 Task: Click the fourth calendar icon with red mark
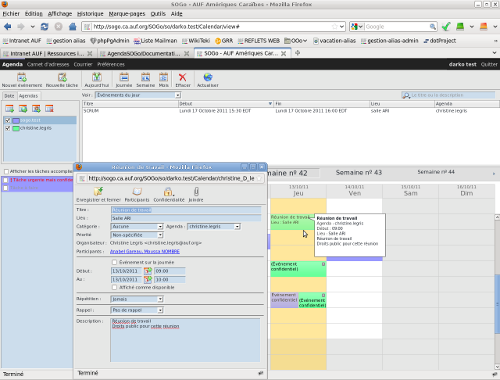tap(49, 109)
